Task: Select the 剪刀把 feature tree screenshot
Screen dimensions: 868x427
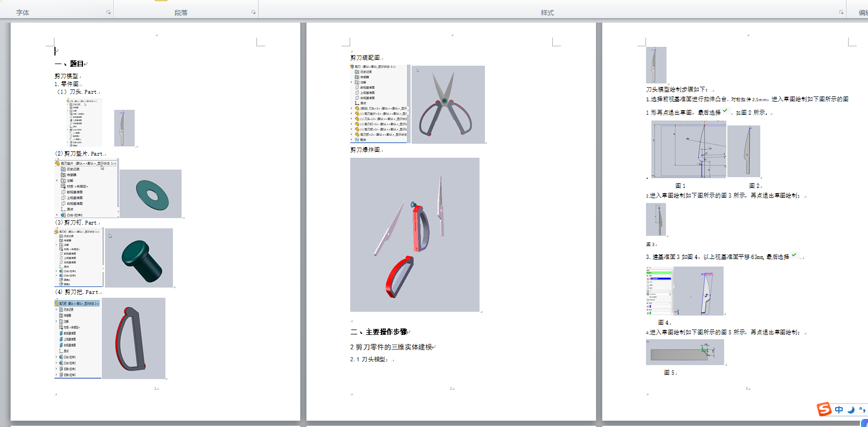Action: pyautogui.click(x=78, y=339)
